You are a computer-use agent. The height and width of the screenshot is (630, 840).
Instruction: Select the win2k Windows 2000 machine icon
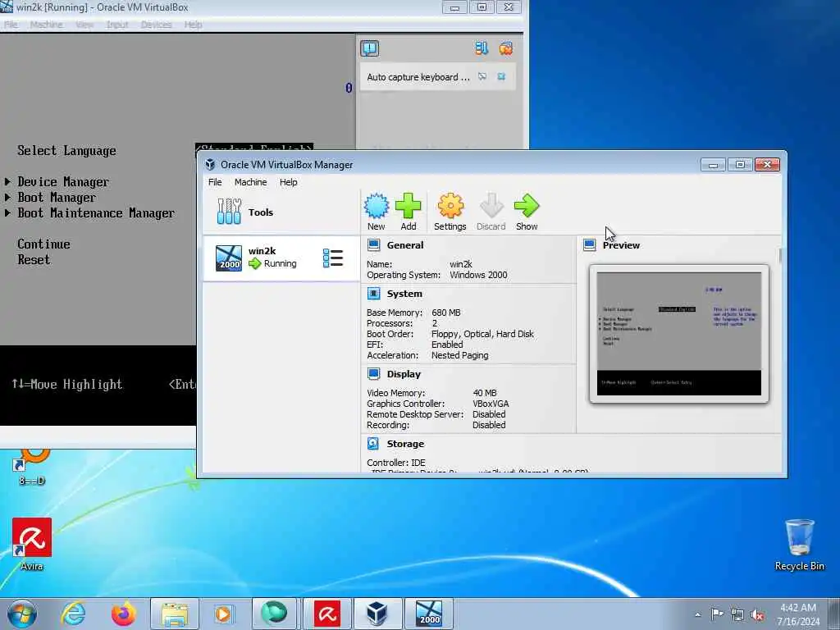pos(229,258)
